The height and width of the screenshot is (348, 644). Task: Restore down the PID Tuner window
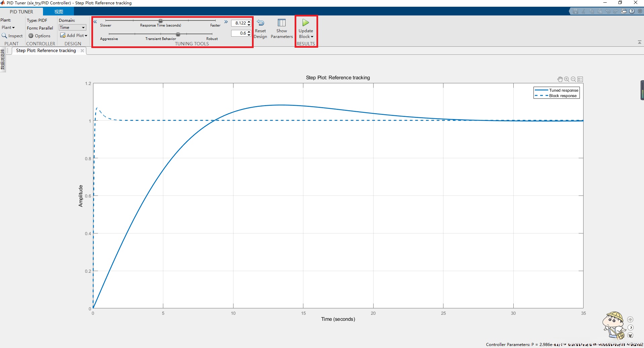click(620, 3)
